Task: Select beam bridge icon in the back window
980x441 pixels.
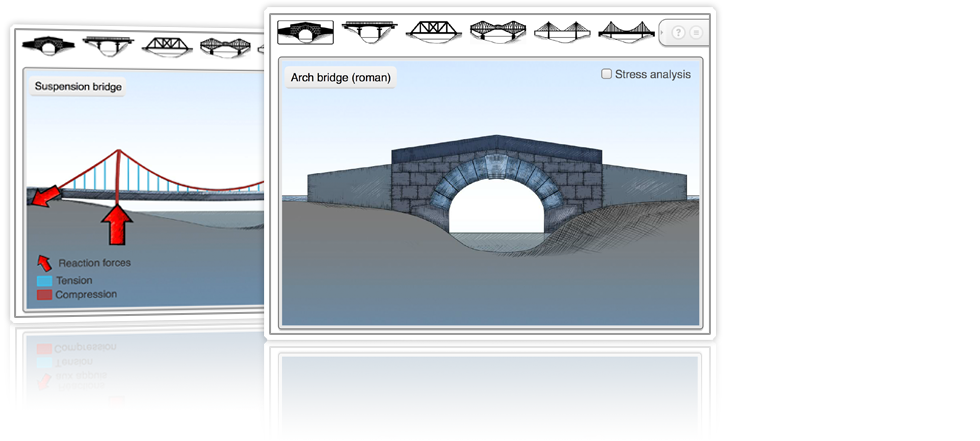Action: click(x=108, y=46)
